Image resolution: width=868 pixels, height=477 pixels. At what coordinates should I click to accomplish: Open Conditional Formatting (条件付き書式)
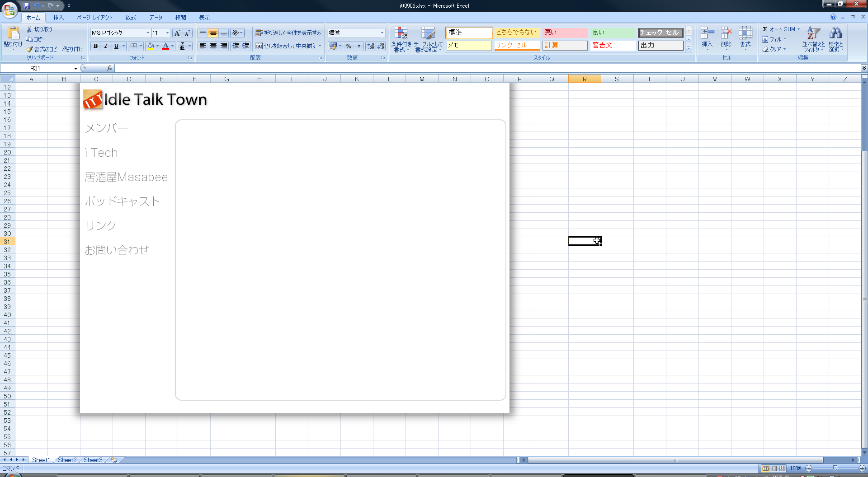click(401, 39)
